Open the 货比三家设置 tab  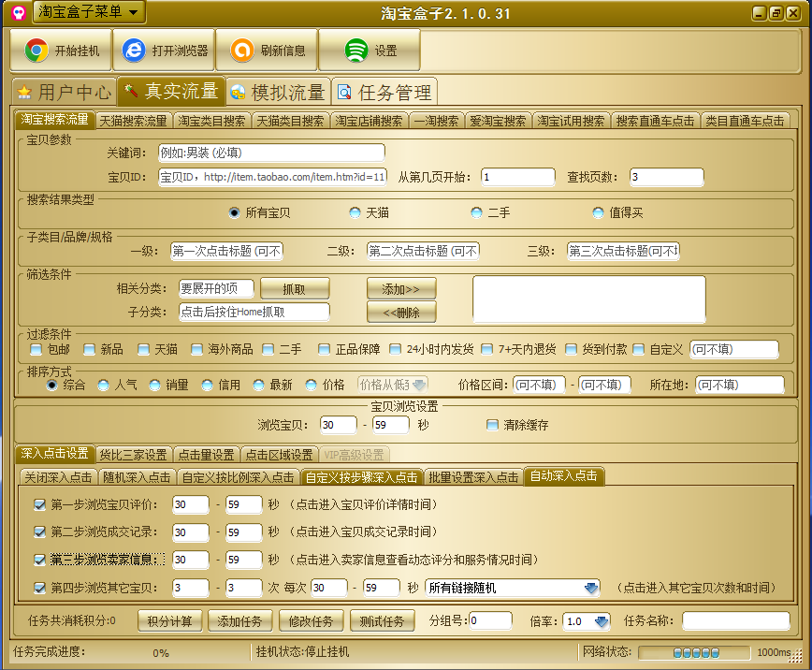point(133,455)
